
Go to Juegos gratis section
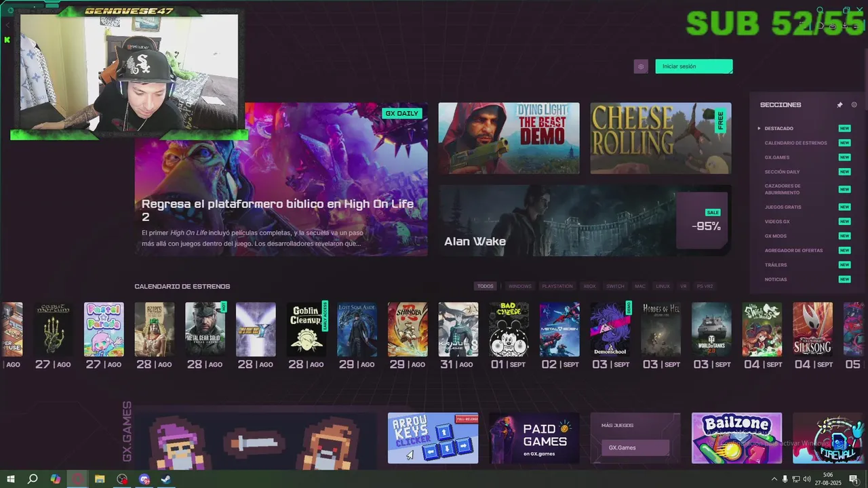click(x=783, y=207)
